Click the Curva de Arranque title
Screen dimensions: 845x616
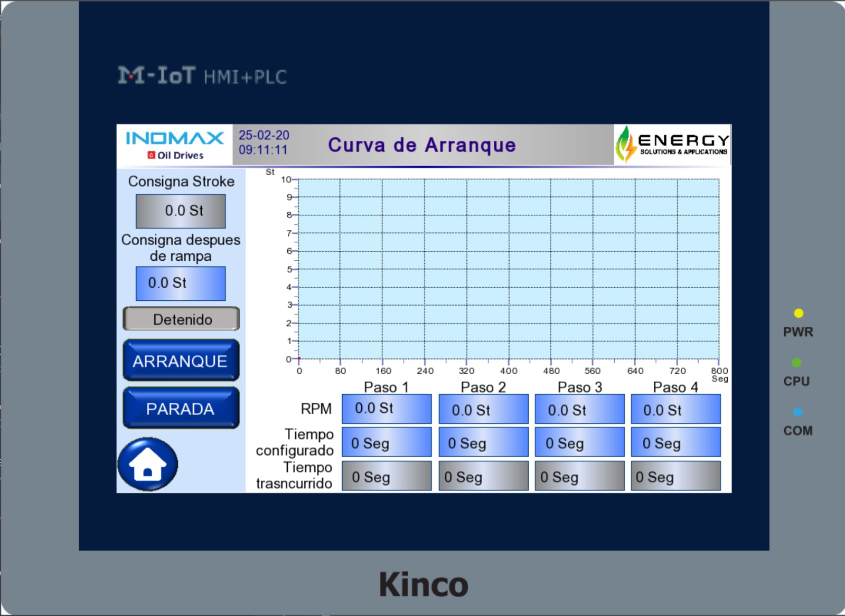coord(421,145)
